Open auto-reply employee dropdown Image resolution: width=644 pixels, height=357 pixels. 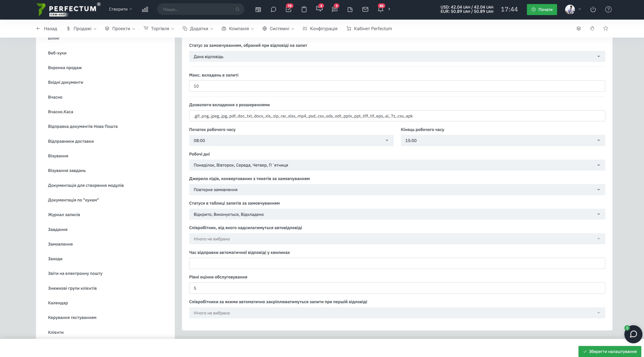coord(397,239)
